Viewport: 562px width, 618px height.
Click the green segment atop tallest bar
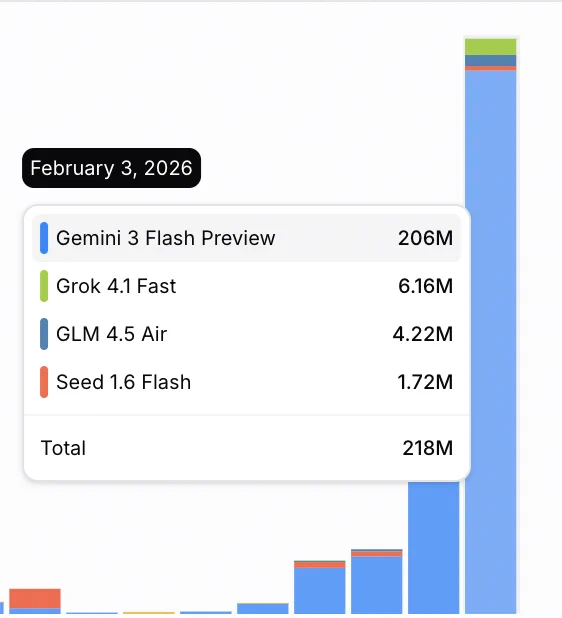pos(491,47)
